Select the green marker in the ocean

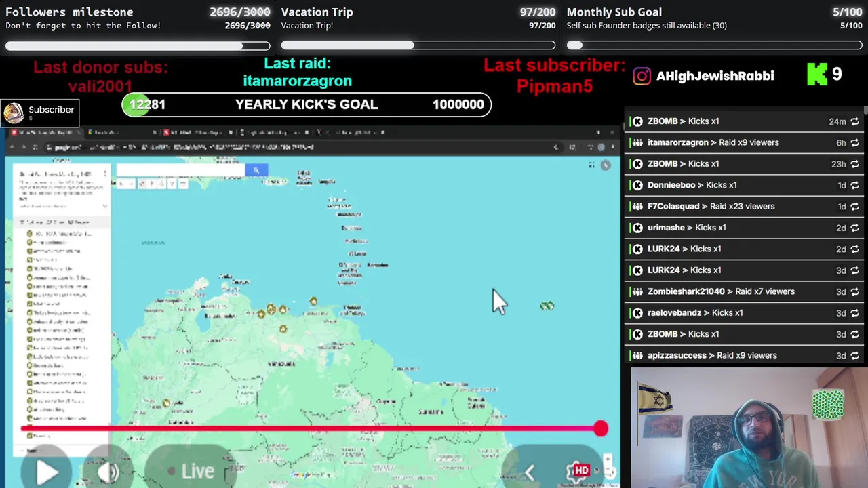(547, 306)
